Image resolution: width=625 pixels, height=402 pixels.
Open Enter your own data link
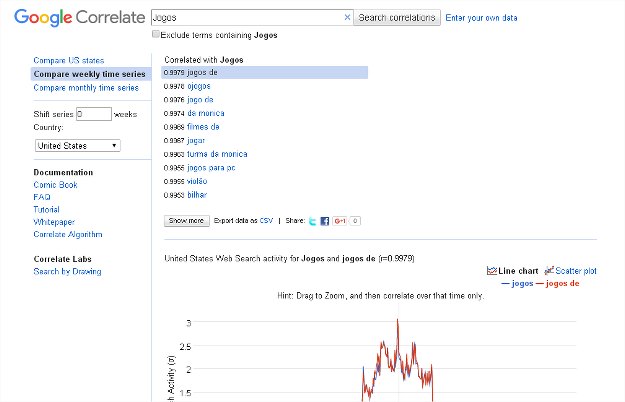tap(481, 18)
